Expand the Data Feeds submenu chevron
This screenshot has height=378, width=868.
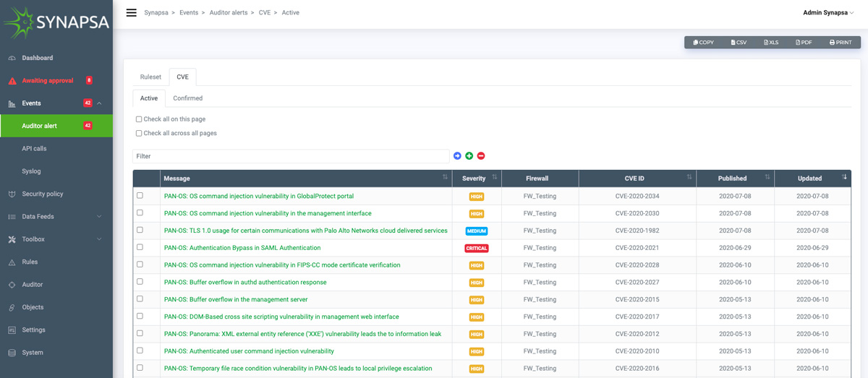[99, 217]
